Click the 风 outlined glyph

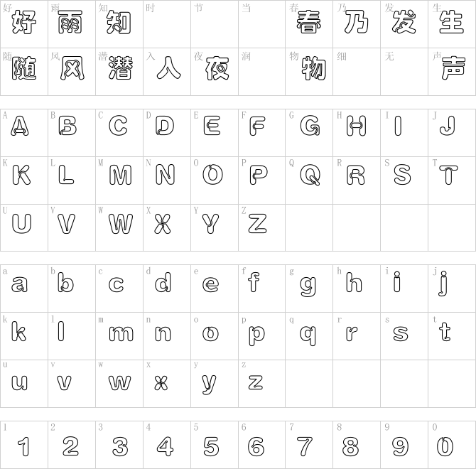tap(72, 68)
